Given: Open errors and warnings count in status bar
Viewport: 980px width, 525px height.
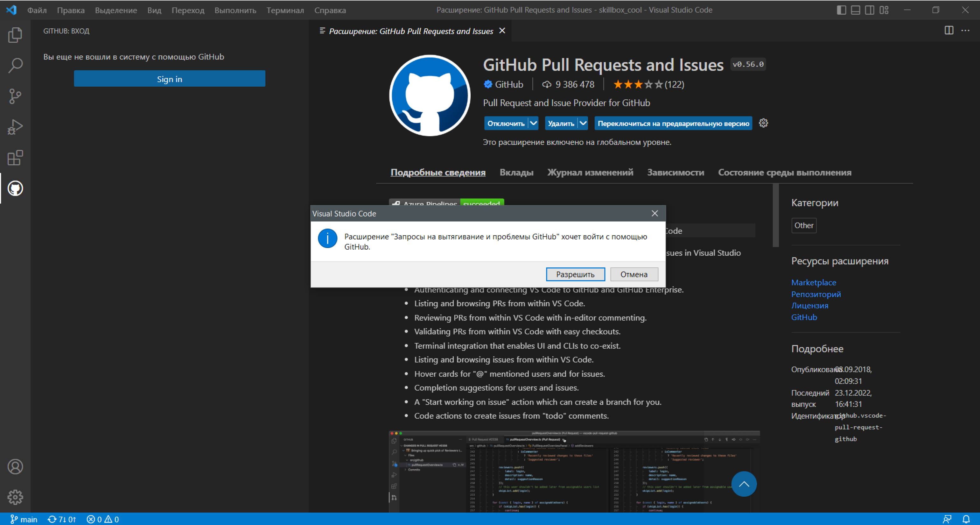Looking at the screenshot, I should tap(103, 519).
